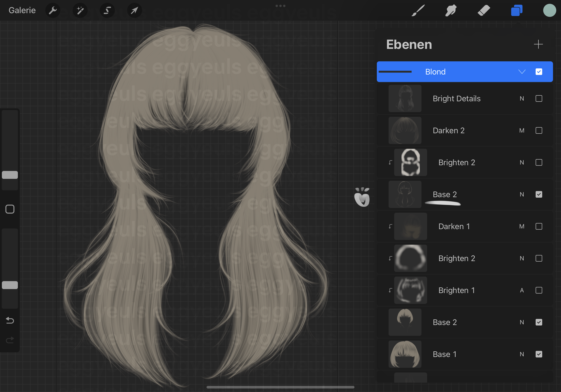The height and width of the screenshot is (392, 561).
Task: Open blend mode A of Brighten 1
Action: point(522,290)
